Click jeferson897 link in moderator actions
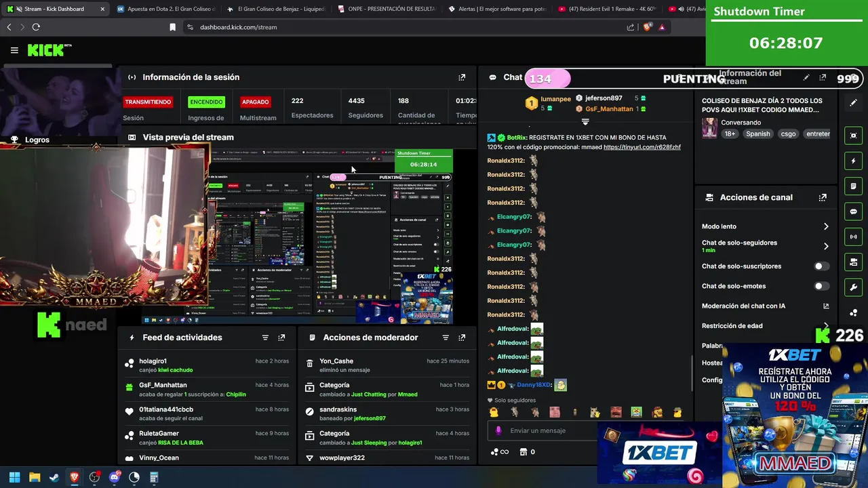 point(370,418)
